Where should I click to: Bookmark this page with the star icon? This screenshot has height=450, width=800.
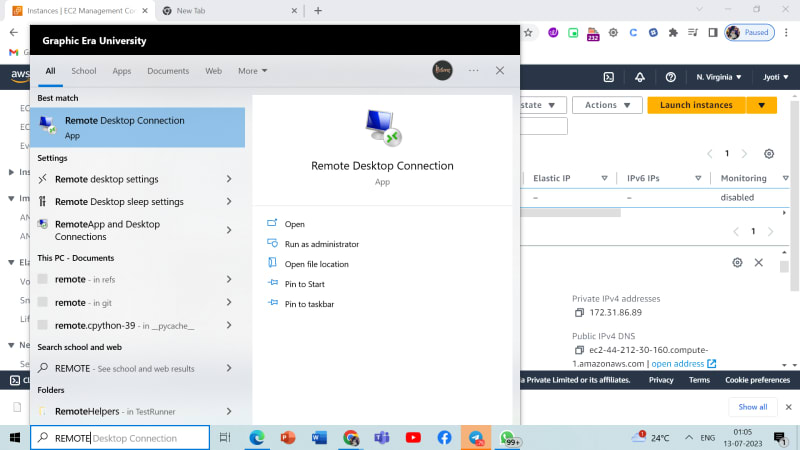click(x=528, y=33)
